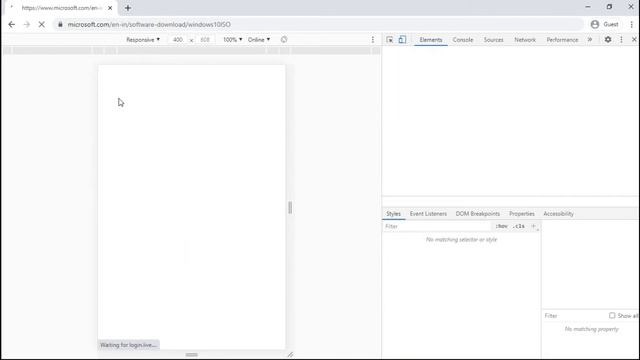The height and width of the screenshot is (360, 640).
Task: Close the DevTools panel
Action: coord(634,40)
